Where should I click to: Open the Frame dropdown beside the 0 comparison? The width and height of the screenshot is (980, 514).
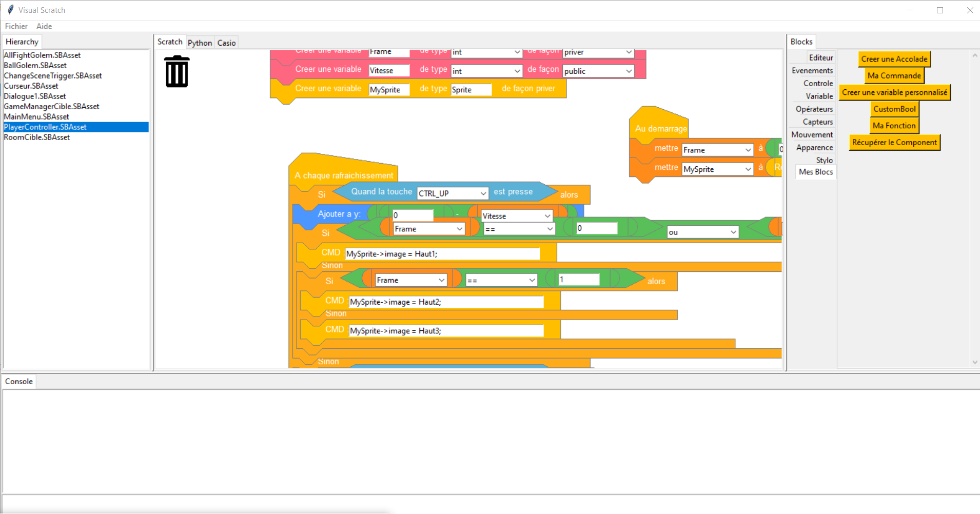coord(429,229)
